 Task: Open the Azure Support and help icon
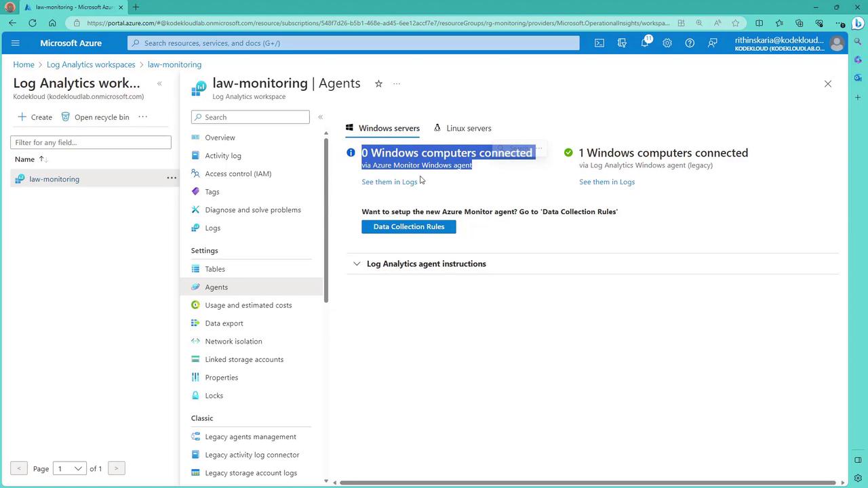[690, 43]
